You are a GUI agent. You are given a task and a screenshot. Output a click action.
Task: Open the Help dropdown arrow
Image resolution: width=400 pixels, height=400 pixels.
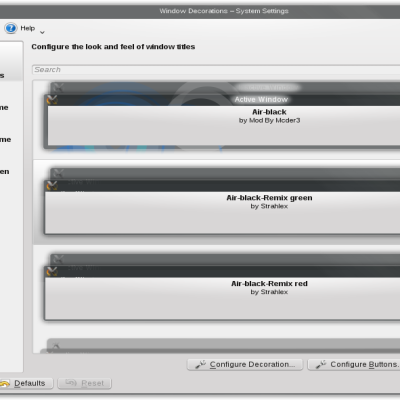pos(42,32)
